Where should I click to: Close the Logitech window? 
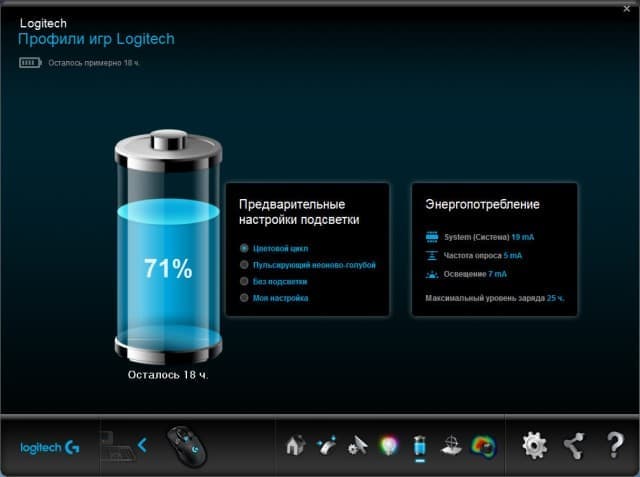(x=627, y=9)
